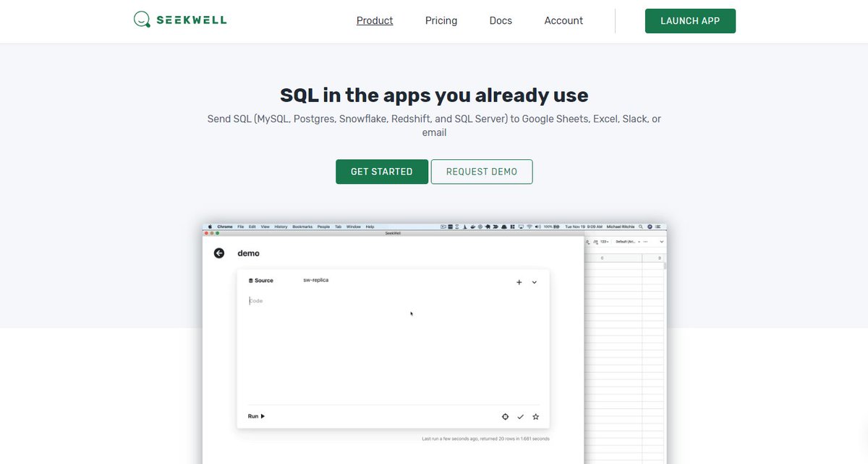Click the database Source icon
This screenshot has width=868, height=464.
click(x=250, y=280)
